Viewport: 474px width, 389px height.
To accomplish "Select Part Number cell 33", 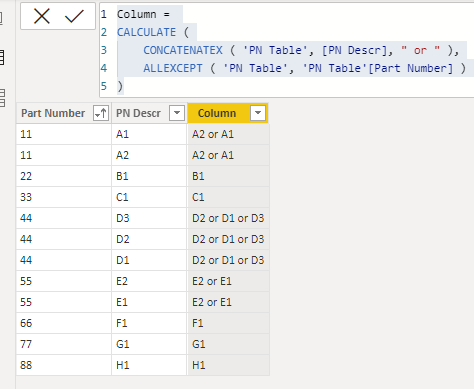I will pyautogui.click(x=64, y=197).
